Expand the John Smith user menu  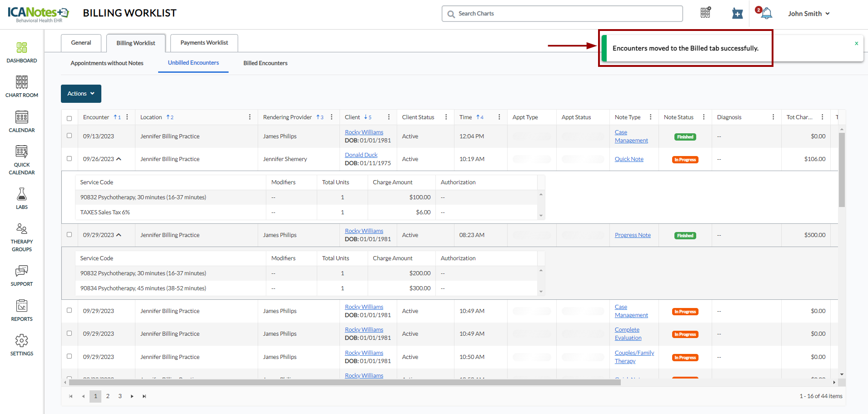(x=809, y=14)
